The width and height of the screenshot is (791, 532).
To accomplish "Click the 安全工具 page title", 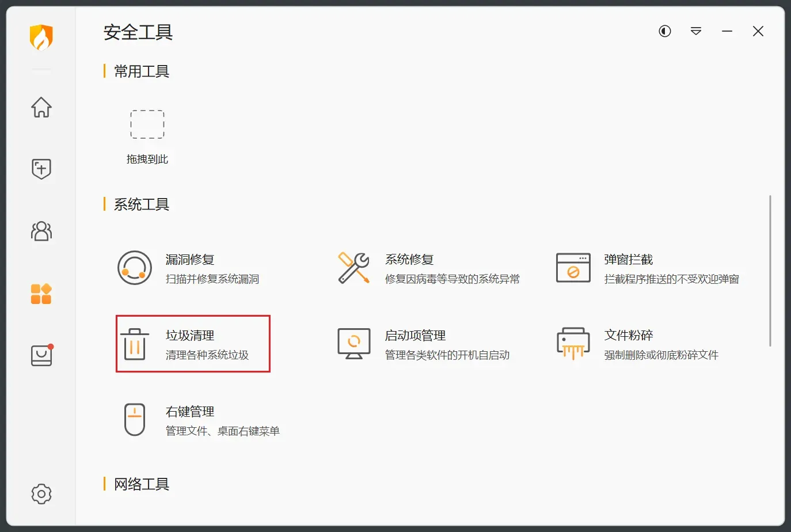I will pos(138,32).
